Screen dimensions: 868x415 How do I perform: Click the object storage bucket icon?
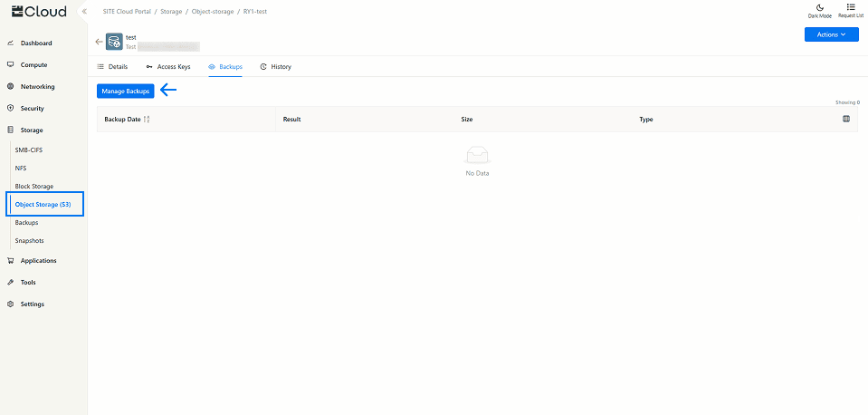tap(114, 42)
